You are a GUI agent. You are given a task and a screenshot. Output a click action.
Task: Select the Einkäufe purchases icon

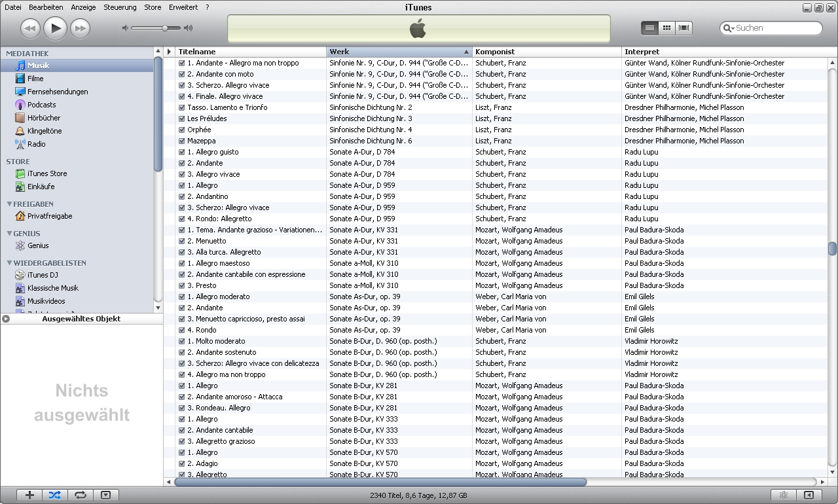tap(20, 187)
